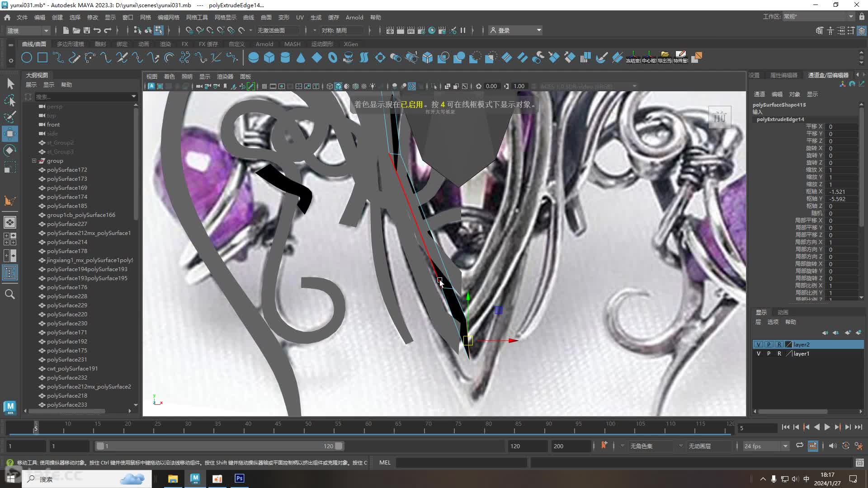Select polySurface172 in the Outliner
The height and width of the screenshot is (488, 868).
(x=67, y=170)
